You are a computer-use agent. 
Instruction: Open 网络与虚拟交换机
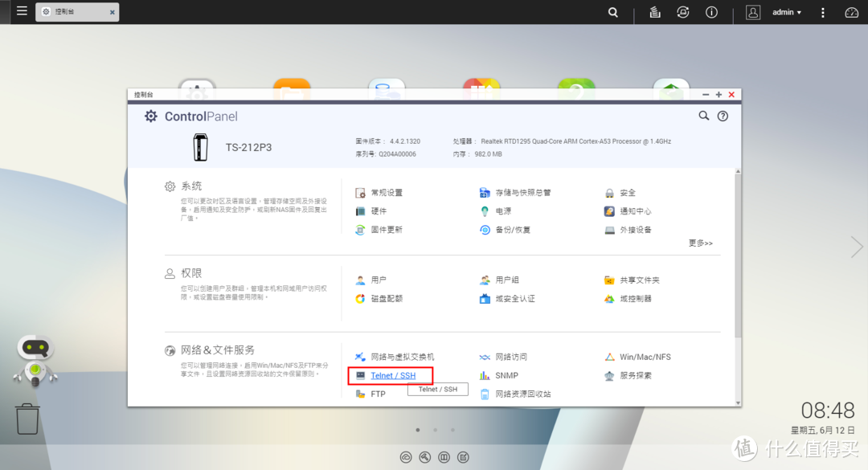(x=395, y=357)
